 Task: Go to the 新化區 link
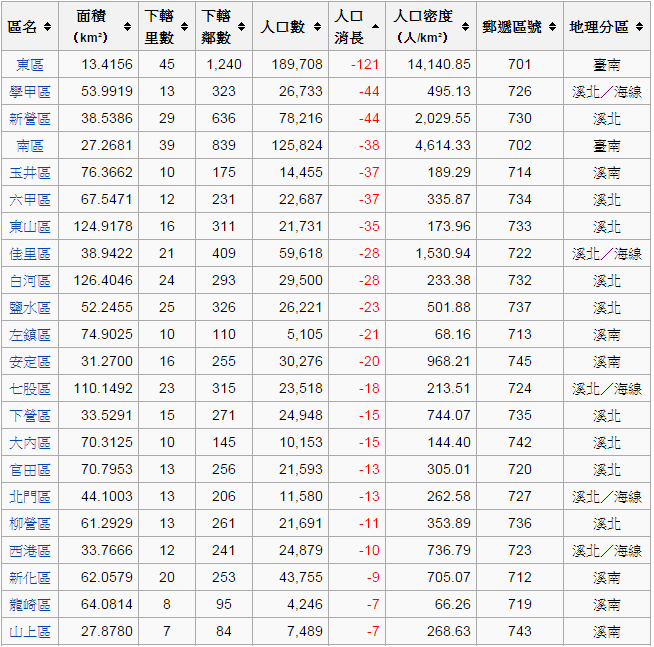pyautogui.click(x=30, y=577)
